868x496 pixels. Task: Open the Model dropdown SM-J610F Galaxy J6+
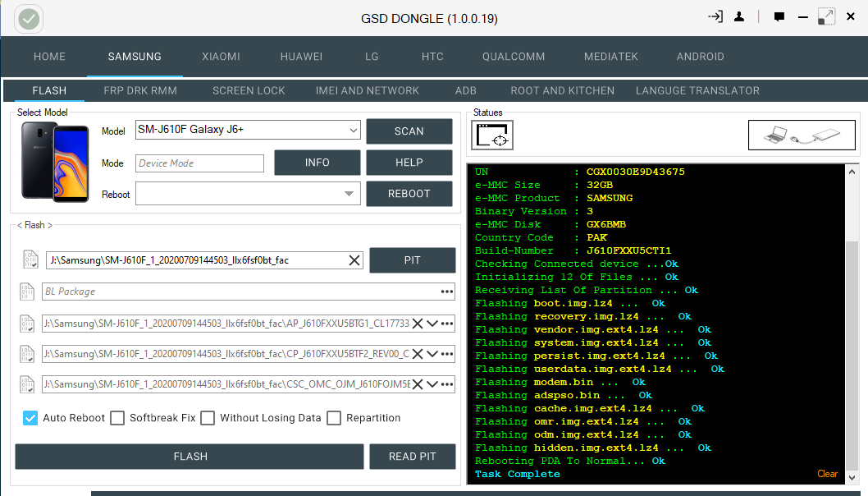point(248,130)
